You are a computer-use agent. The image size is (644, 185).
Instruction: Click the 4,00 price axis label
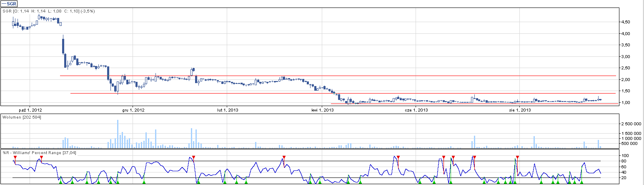click(626, 33)
